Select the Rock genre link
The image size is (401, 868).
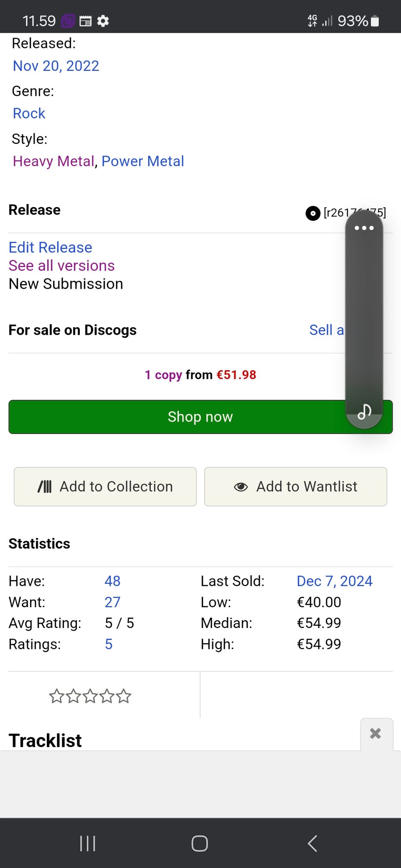point(29,114)
